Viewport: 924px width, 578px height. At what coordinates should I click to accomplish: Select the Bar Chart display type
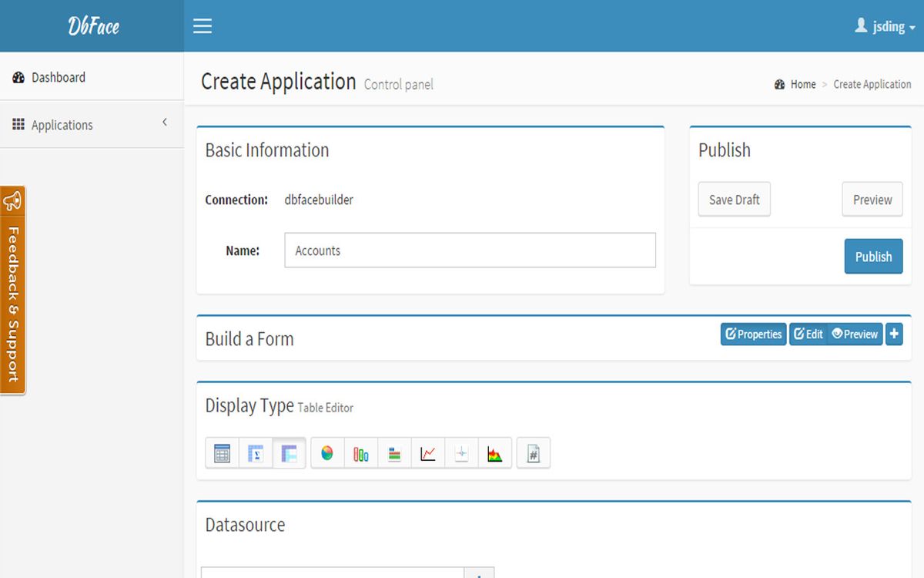click(394, 453)
